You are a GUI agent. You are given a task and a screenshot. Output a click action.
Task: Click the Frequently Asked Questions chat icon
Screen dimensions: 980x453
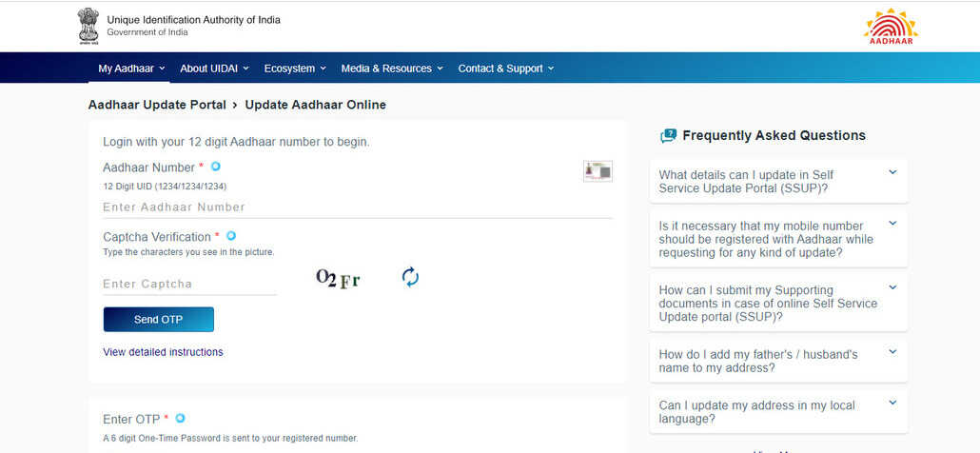click(668, 135)
